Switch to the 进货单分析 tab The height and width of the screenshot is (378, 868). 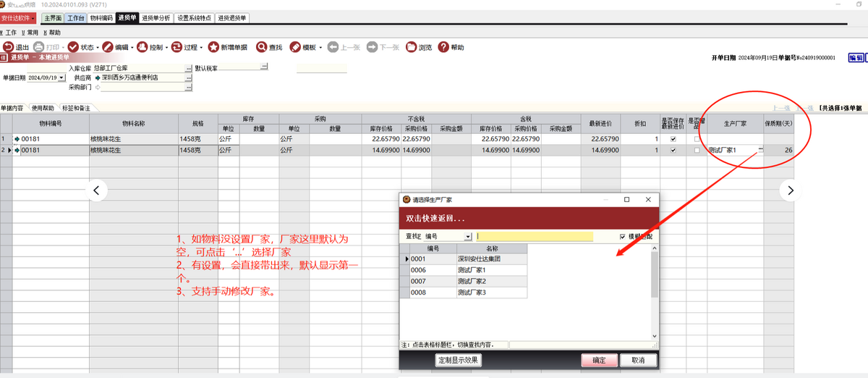pyautogui.click(x=156, y=17)
